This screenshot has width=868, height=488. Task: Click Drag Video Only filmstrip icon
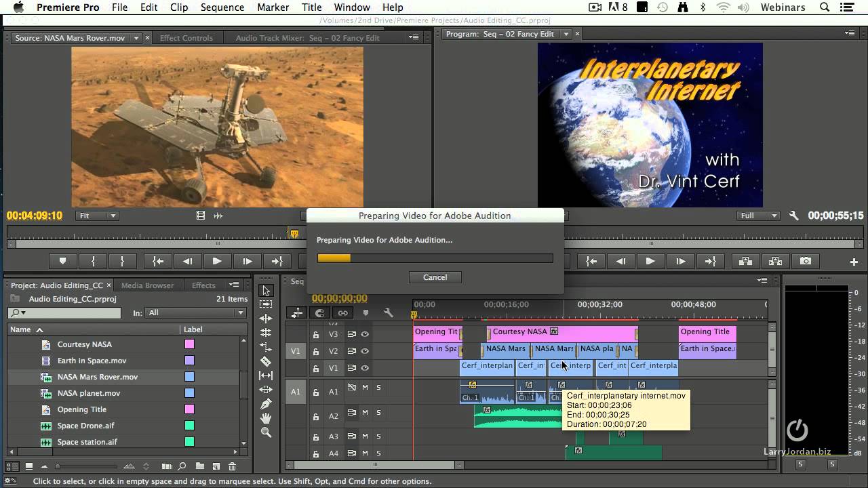point(201,216)
